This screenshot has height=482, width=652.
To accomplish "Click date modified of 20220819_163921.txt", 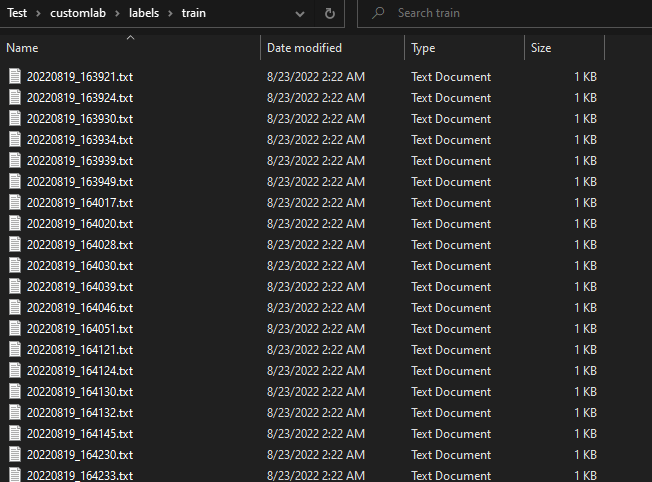I will [x=316, y=77].
